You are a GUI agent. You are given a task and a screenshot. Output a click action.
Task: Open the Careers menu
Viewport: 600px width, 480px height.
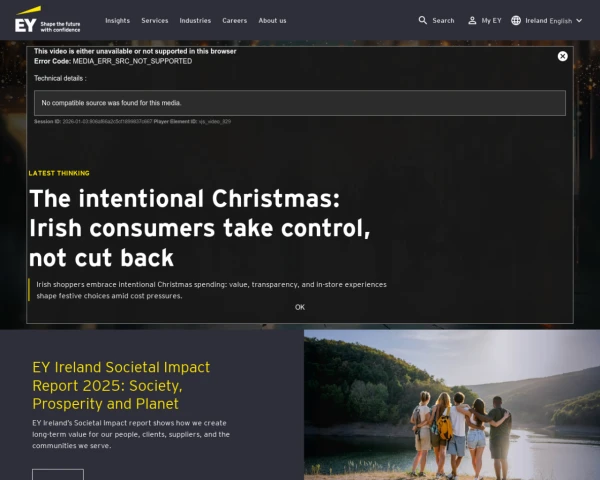[x=235, y=21]
